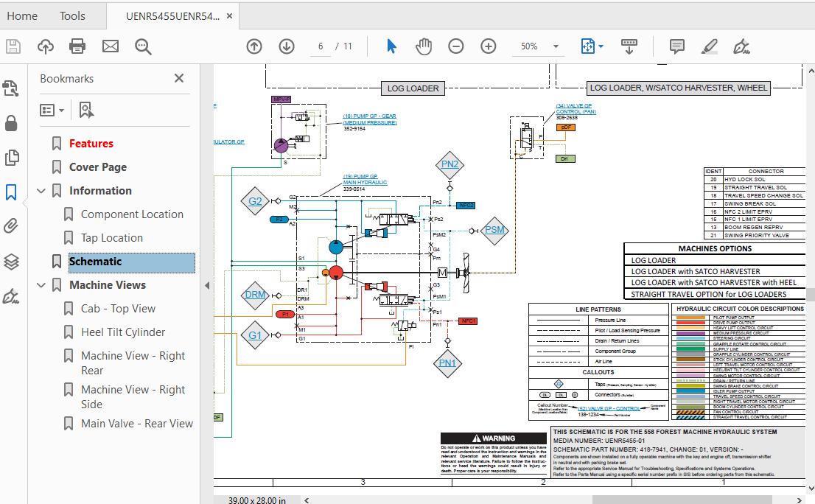Viewport: 815px width, 504px height.
Task: Open page thumbnails sidebar icon
Action: pyautogui.click(x=11, y=158)
